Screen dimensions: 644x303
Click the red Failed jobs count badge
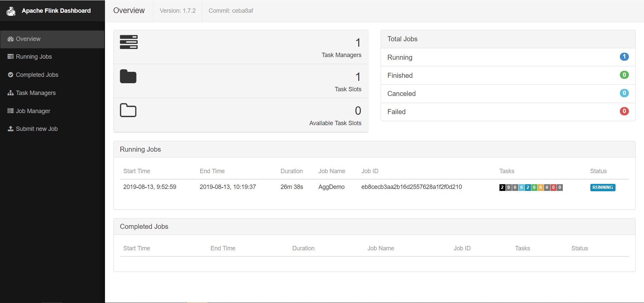point(624,111)
